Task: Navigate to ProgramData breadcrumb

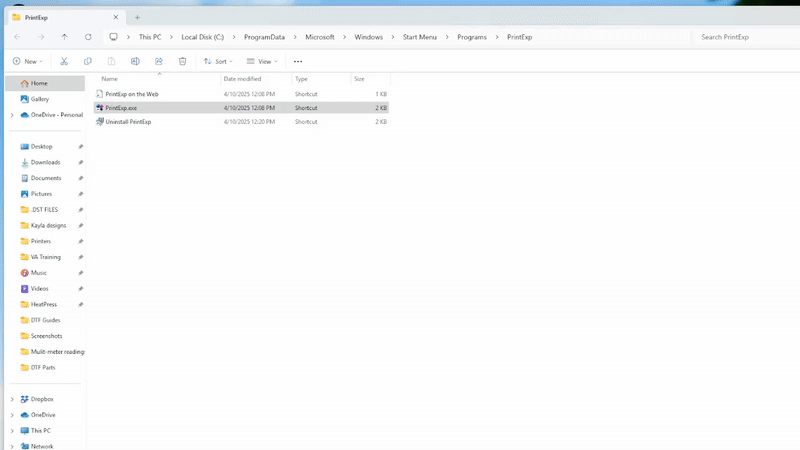Action: coord(264,37)
